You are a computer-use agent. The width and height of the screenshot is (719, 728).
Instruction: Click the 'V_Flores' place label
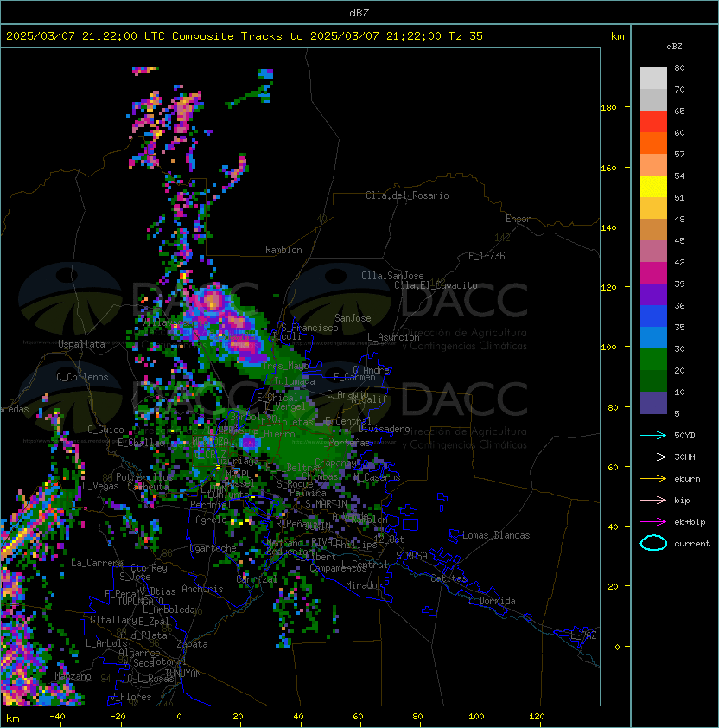coord(130,697)
